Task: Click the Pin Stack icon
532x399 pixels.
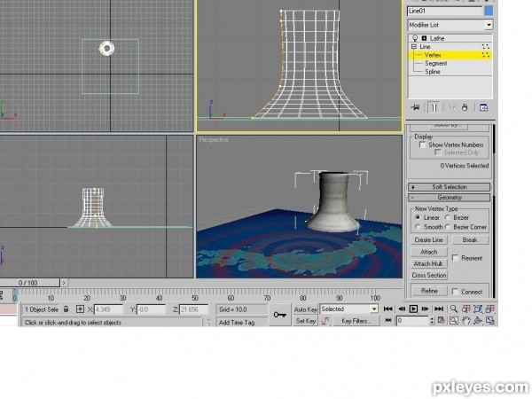Action: (x=415, y=107)
